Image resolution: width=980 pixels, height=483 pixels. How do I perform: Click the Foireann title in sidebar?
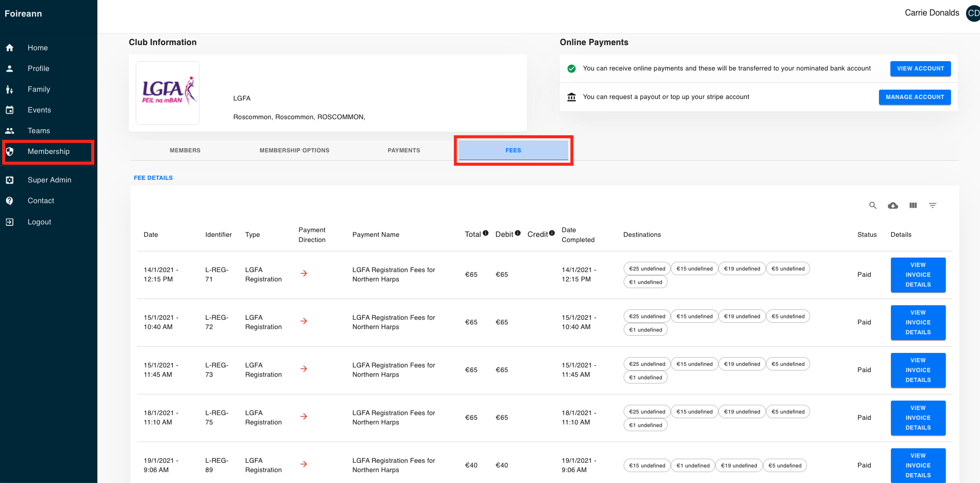coord(23,13)
